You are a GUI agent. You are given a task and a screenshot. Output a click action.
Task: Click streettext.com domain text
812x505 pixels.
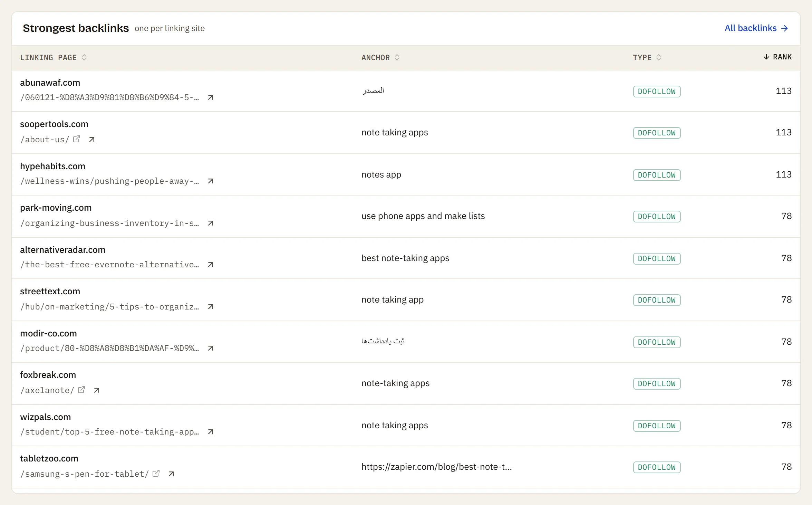click(50, 291)
